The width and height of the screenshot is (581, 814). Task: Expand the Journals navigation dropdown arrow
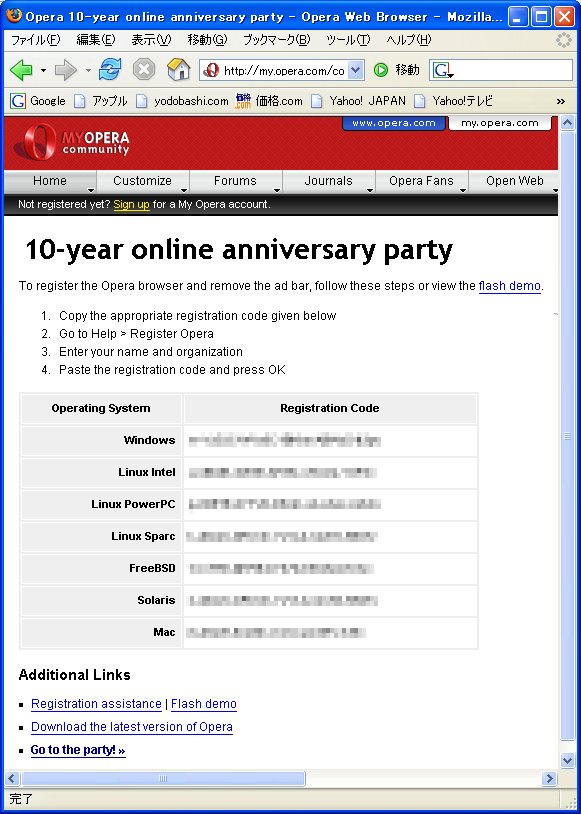tap(370, 189)
